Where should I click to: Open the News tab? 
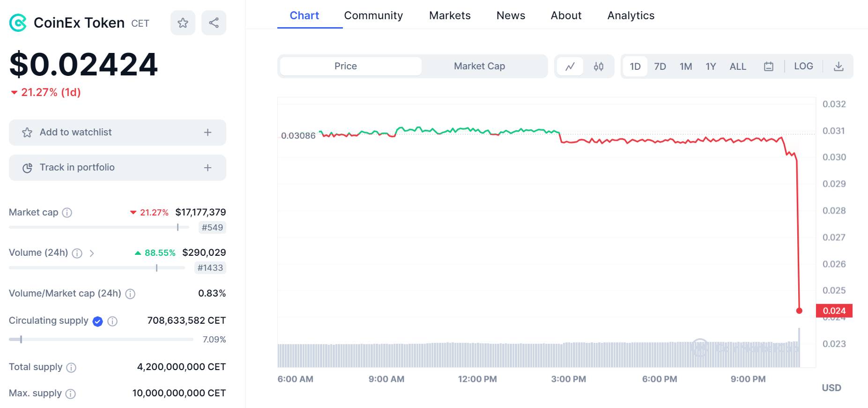(x=511, y=15)
